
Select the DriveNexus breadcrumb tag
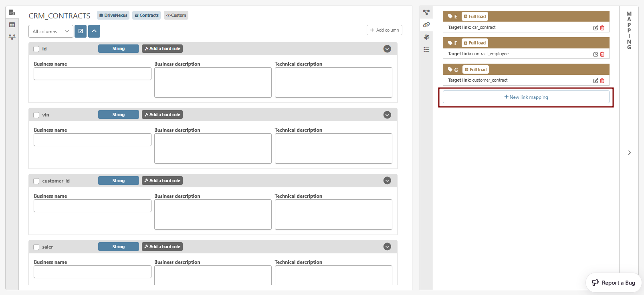coord(113,15)
